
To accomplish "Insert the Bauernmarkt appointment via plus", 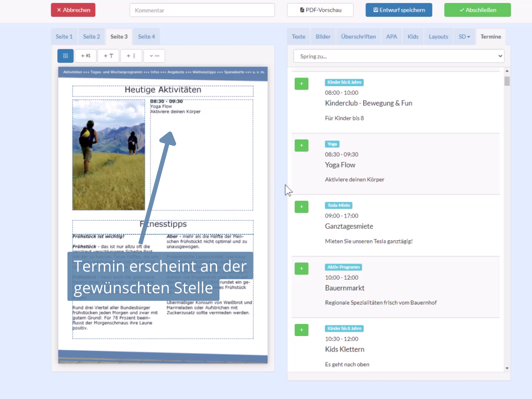I will point(301,268).
